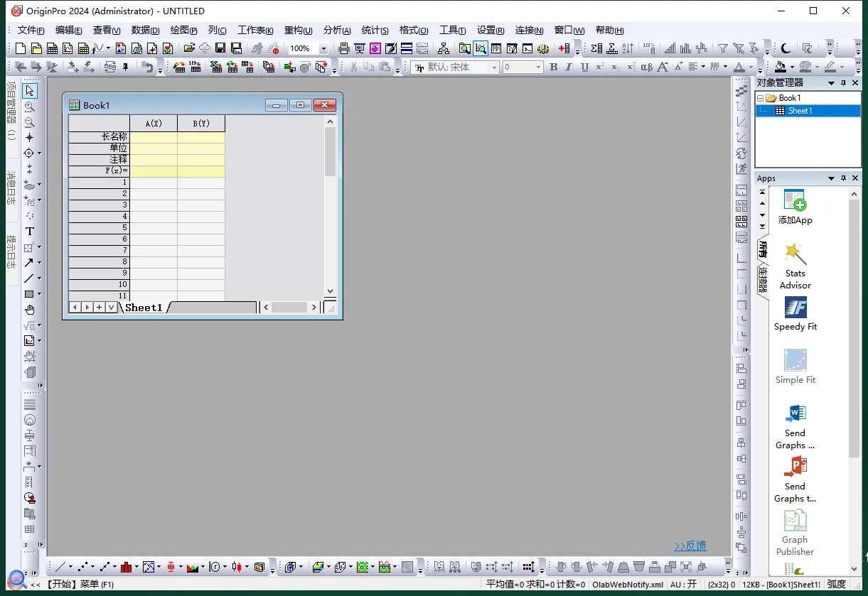The width and height of the screenshot is (868, 596).
Task: Select the Pan hand tool
Action: tap(30, 310)
